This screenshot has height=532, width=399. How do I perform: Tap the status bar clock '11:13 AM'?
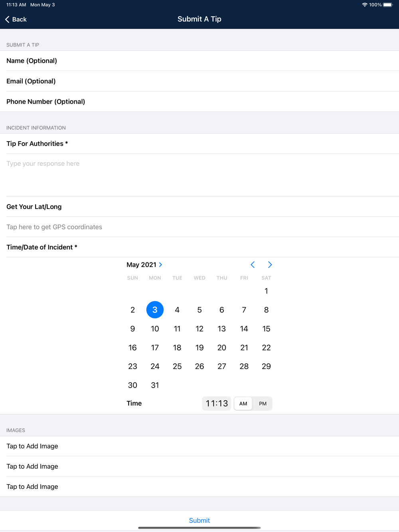click(16, 5)
